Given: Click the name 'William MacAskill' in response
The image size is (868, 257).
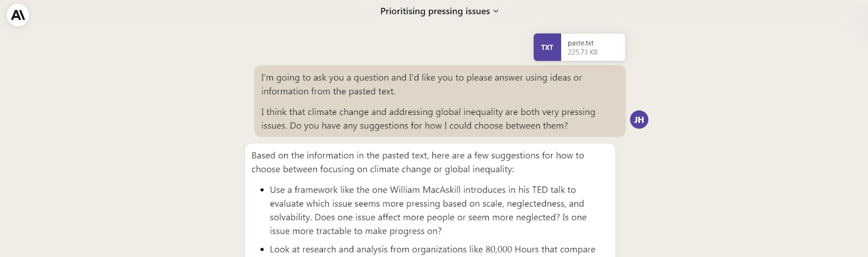Looking at the screenshot, I should pos(425,190).
